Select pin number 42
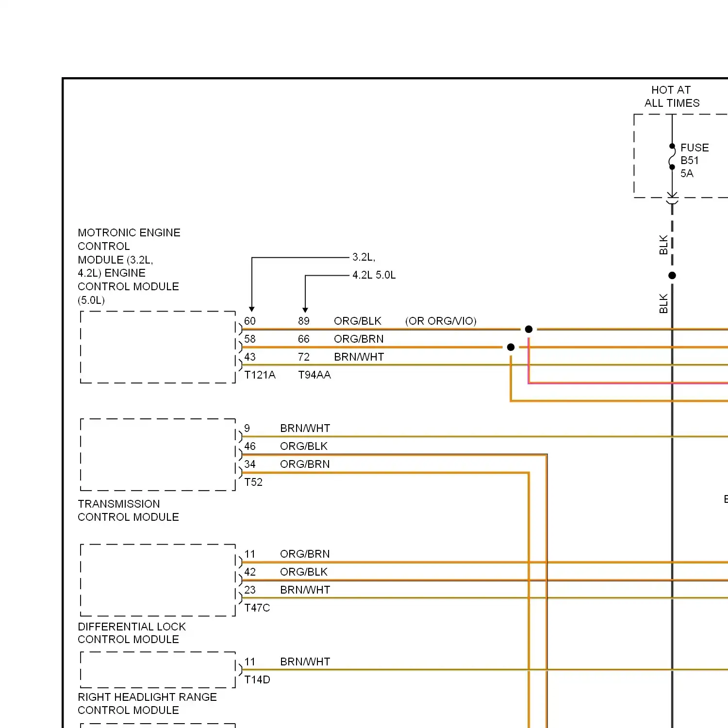The width and height of the screenshot is (728, 728). click(250, 572)
